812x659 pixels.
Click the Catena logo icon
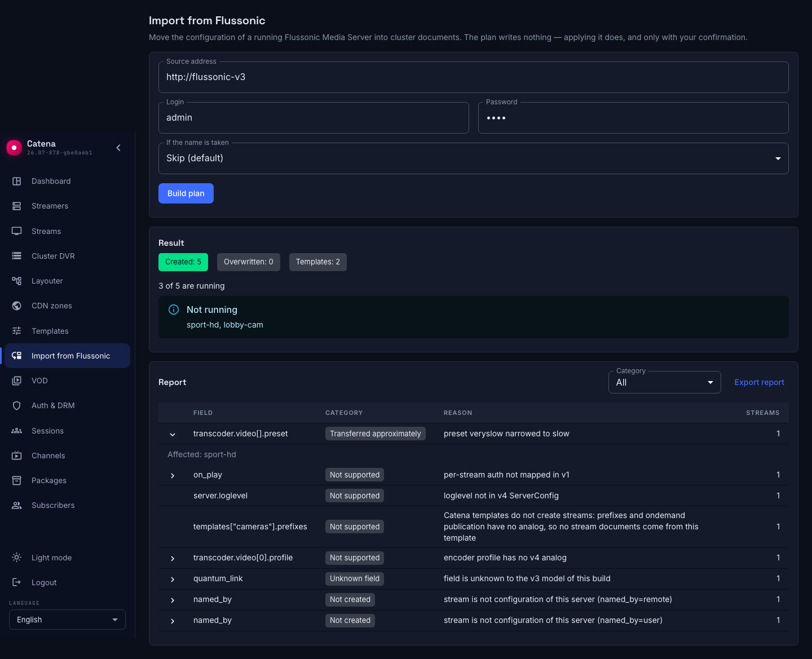point(14,148)
